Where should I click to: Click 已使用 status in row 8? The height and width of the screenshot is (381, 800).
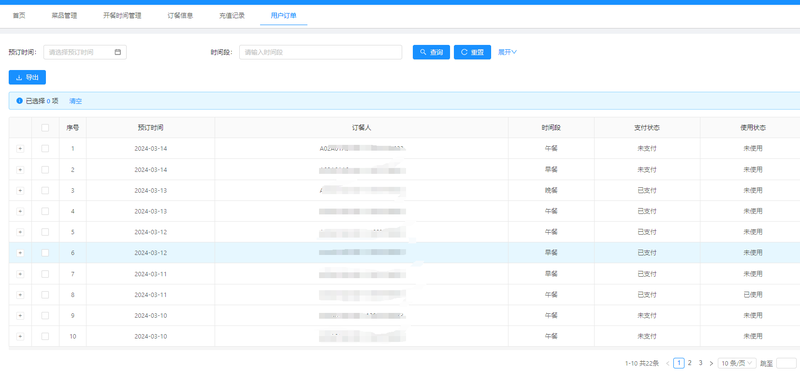pos(753,295)
